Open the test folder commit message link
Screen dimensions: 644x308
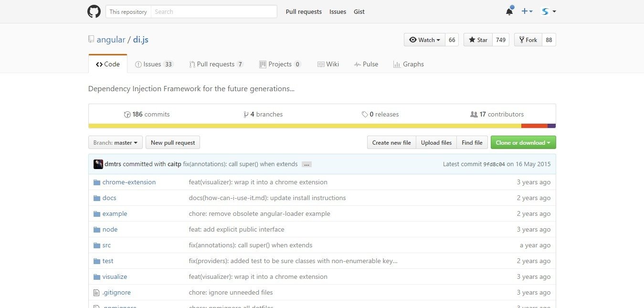coord(293,261)
